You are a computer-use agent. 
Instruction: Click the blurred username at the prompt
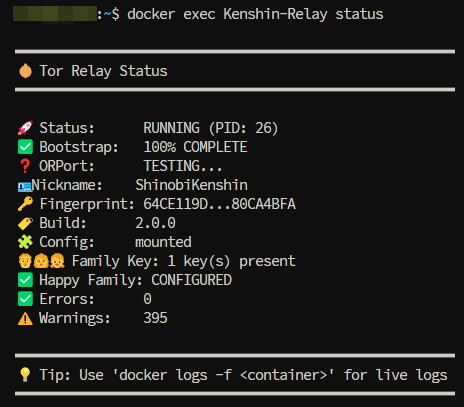point(55,14)
